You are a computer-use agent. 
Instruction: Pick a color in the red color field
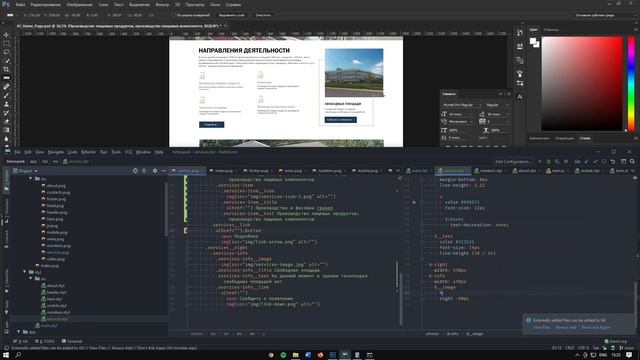pyautogui.click(x=582, y=84)
